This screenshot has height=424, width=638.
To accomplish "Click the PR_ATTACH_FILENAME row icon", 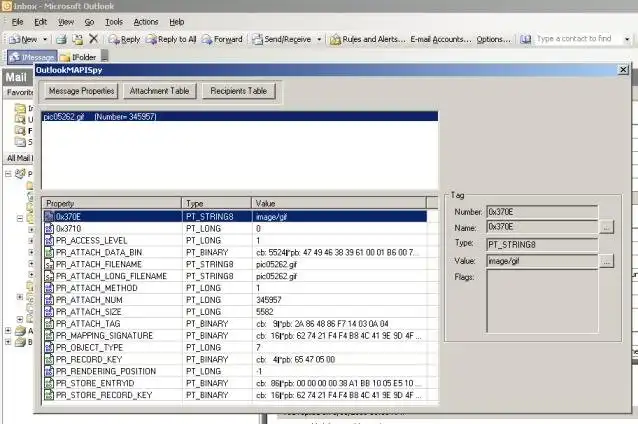I will (x=49, y=264).
